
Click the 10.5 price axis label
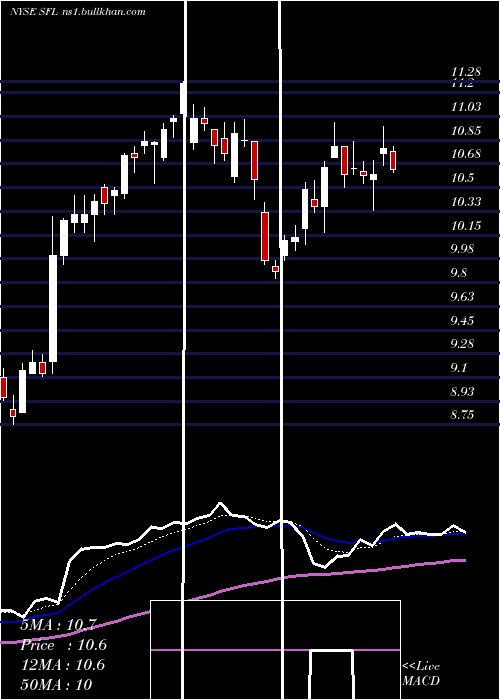click(x=462, y=178)
